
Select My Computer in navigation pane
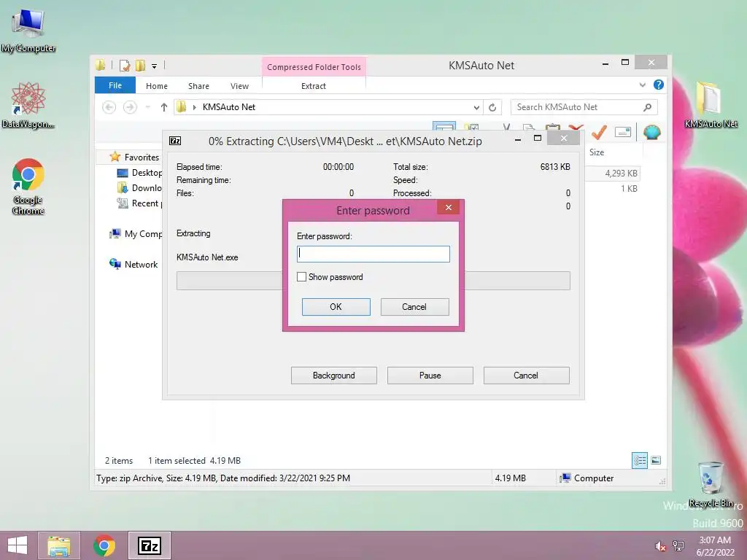(x=143, y=234)
